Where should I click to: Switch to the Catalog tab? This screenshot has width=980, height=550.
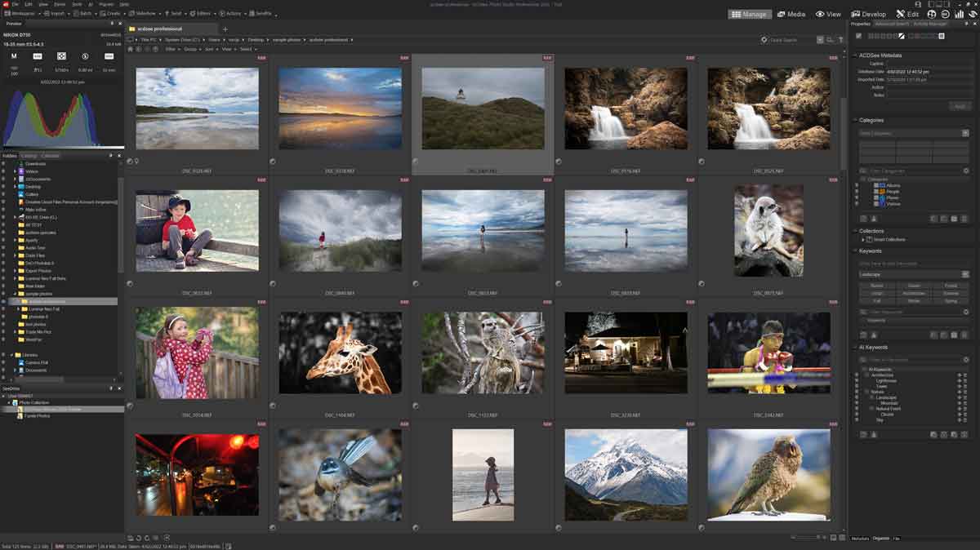[29, 155]
